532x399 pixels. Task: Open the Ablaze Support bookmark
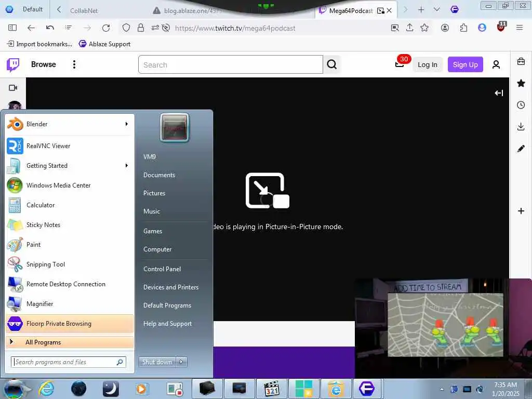coord(104,44)
